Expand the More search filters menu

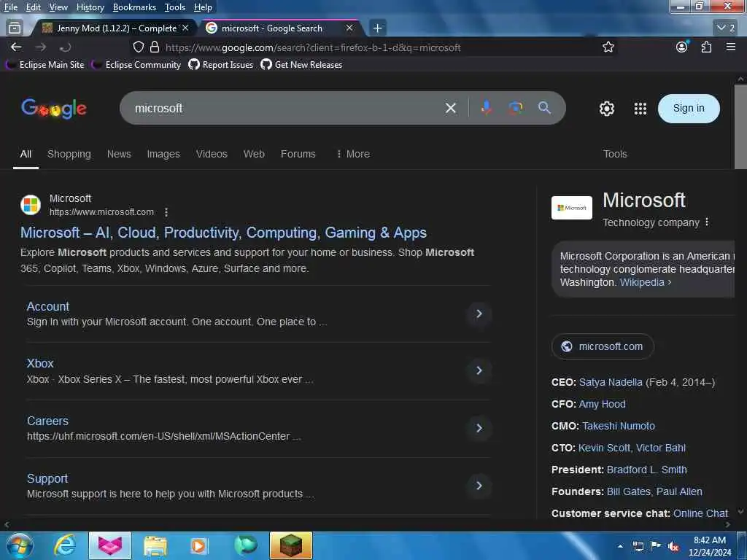pos(353,154)
